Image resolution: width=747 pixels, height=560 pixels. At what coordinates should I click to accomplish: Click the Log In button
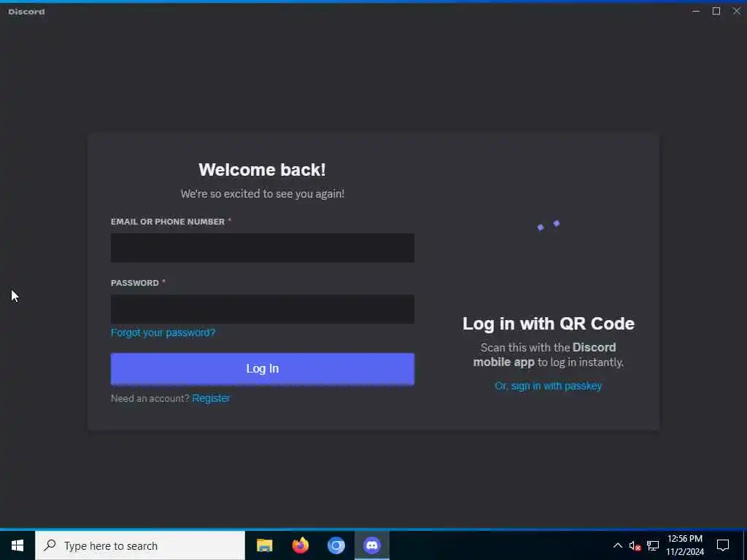(x=263, y=368)
